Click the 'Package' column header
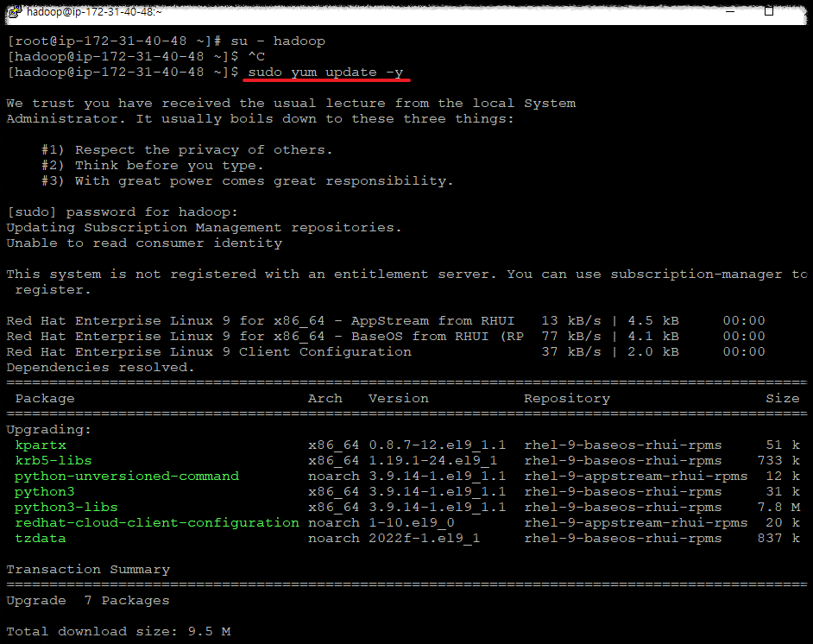 [x=45, y=399]
